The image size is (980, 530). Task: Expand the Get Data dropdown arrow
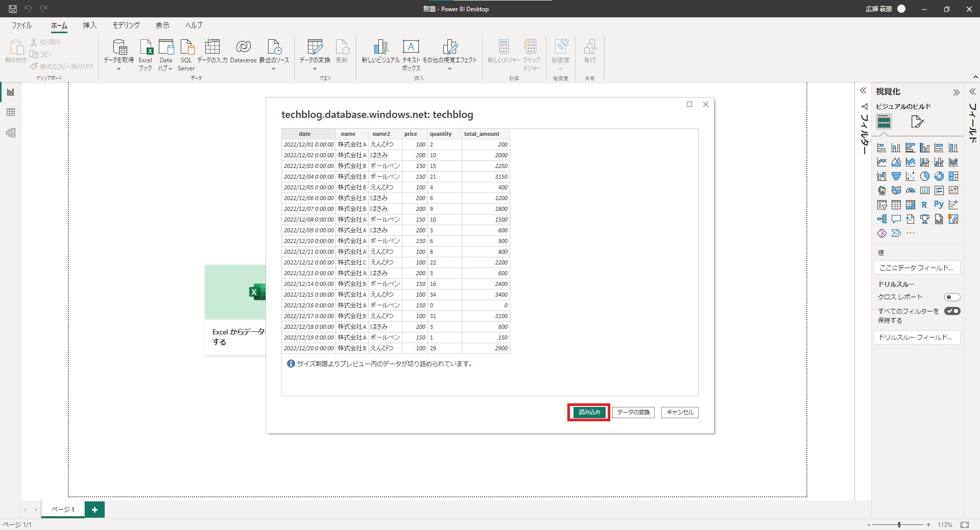point(118,69)
